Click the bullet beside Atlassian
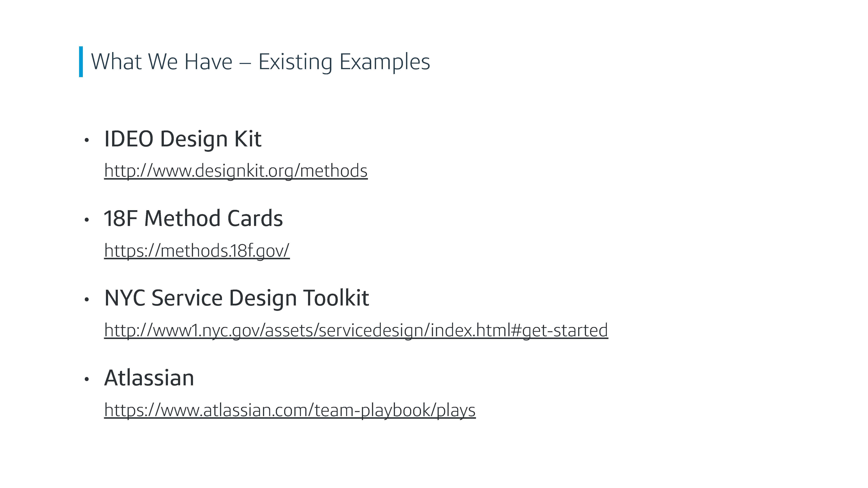The width and height of the screenshot is (868, 488). (87, 379)
